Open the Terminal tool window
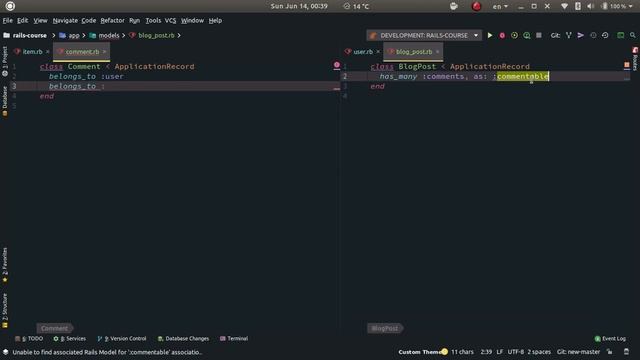Screen dimensions: 640x360 coord(234,338)
